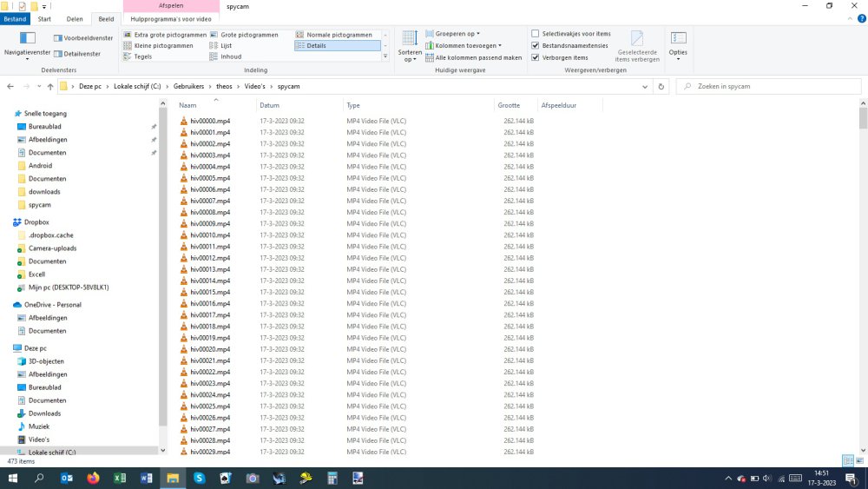Switch to large thumbnails view in status bar
Viewport: 868px width, 489px height.
[859, 461]
